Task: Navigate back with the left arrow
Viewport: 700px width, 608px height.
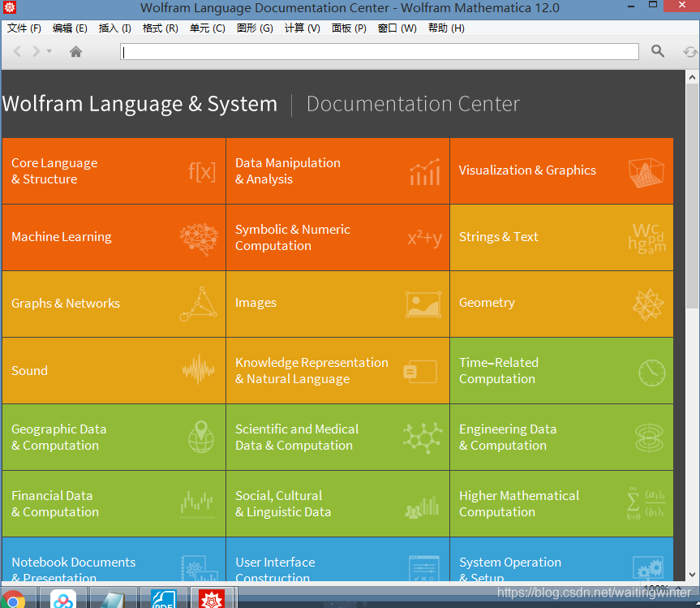Action: [17, 51]
